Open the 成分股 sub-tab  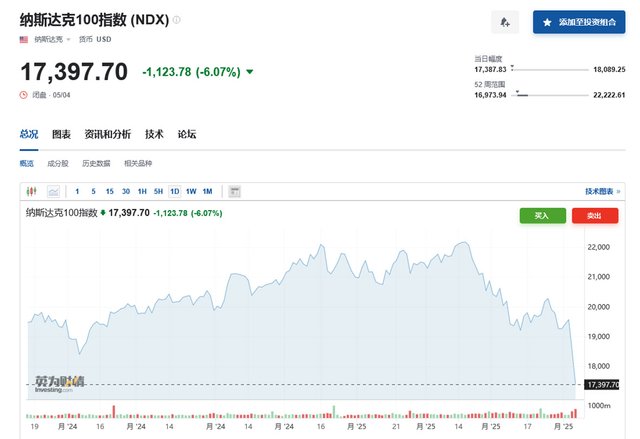[58, 163]
